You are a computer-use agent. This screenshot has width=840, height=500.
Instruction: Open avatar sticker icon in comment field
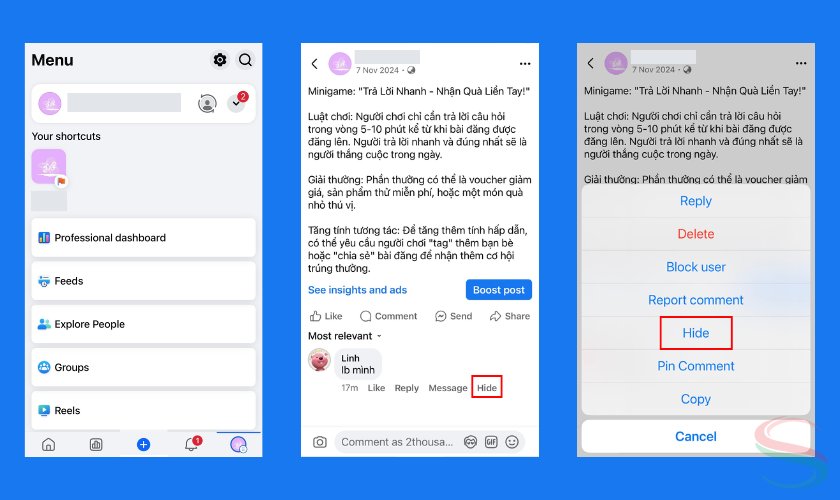coord(470,442)
